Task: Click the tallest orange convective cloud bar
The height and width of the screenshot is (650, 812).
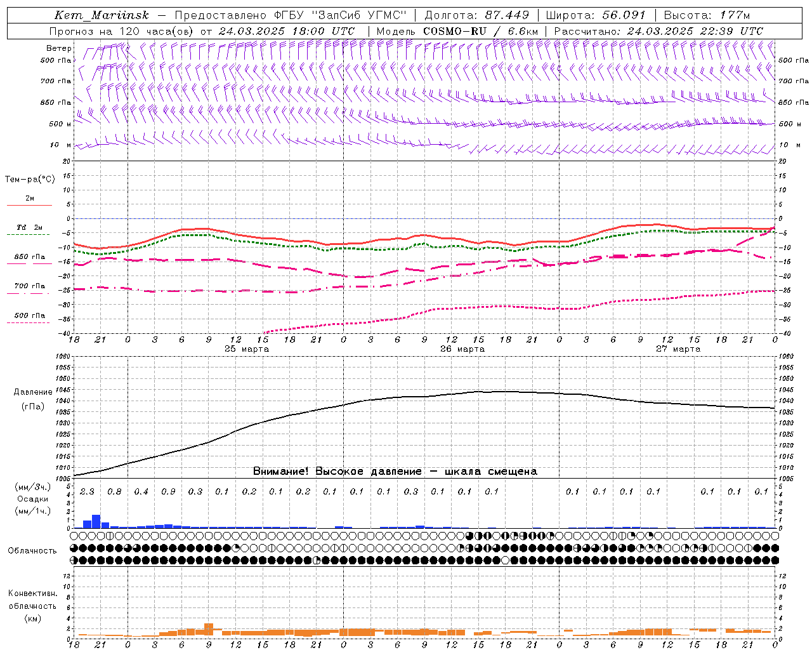Action: click(x=209, y=630)
